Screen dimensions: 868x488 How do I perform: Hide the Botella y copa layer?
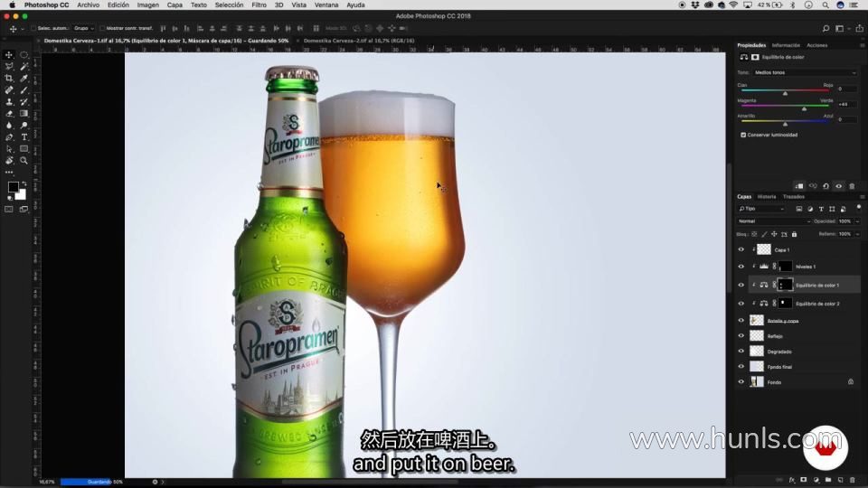(741, 320)
